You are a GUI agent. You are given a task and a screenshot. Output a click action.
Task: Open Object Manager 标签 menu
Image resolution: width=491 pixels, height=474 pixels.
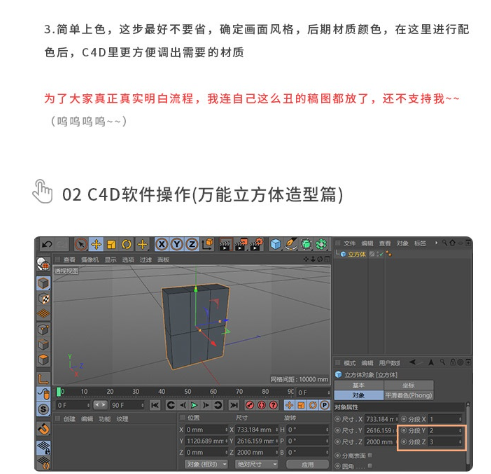tap(420, 243)
